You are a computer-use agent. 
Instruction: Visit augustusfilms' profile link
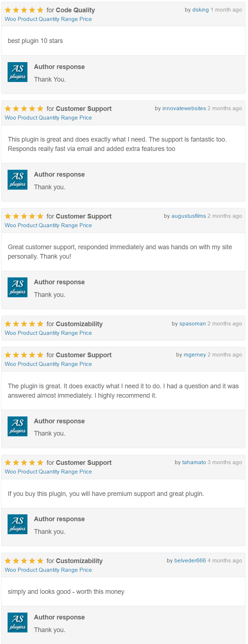coord(188,216)
